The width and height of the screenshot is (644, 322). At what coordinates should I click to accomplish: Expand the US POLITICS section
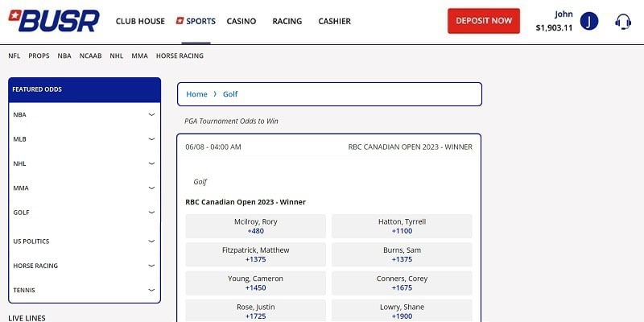(x=85, y=241)
